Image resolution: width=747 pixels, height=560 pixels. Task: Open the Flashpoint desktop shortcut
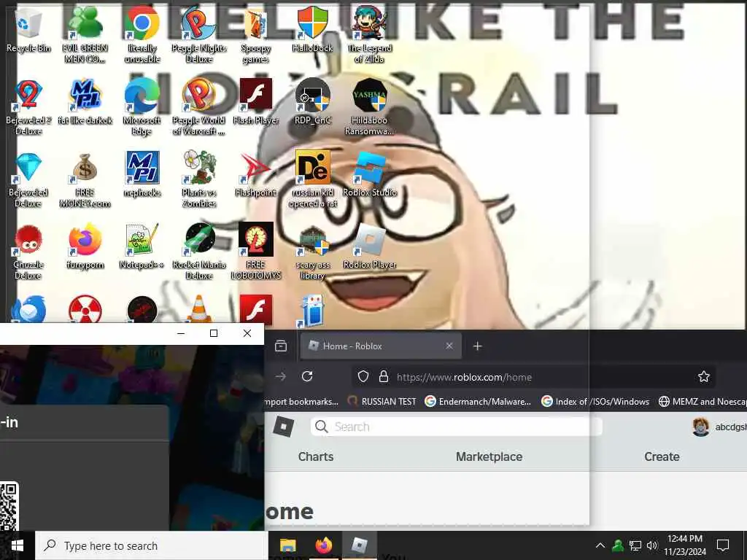(x=256, y=174)
